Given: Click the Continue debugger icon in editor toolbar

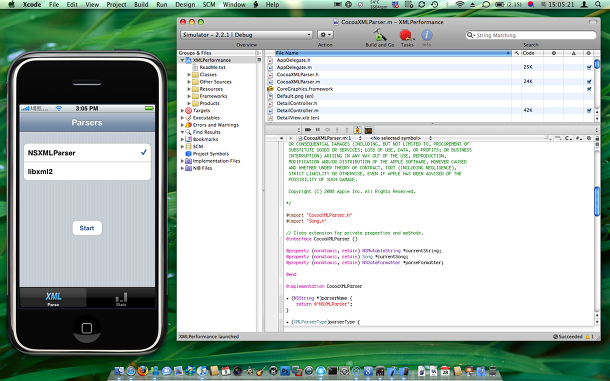Looking at the screenshot, I should [x=308, y=130].
